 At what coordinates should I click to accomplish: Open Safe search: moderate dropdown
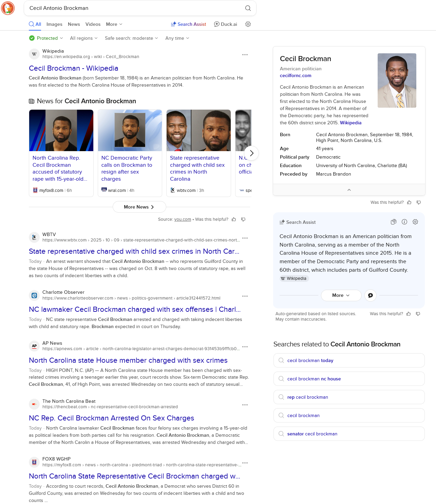point(131,38)
